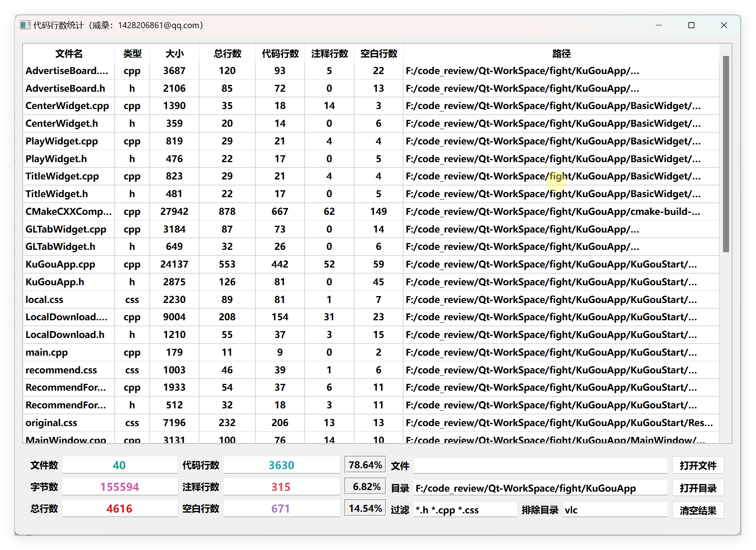Click the 6.82% comment percentage bar
Viewport: 756px width, 550px height.
365,487
